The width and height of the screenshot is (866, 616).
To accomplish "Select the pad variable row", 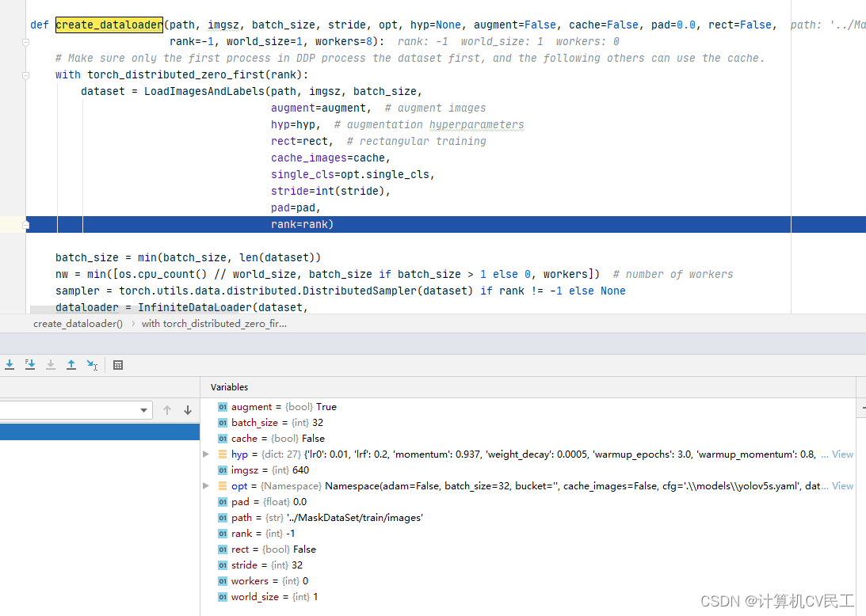I will (528, 502).
